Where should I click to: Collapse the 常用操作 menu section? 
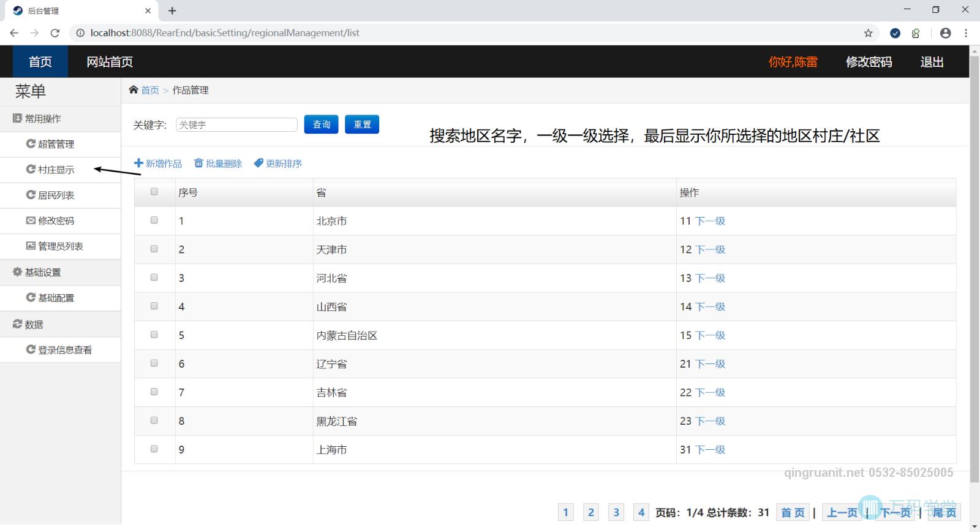(x=60, y=118)
